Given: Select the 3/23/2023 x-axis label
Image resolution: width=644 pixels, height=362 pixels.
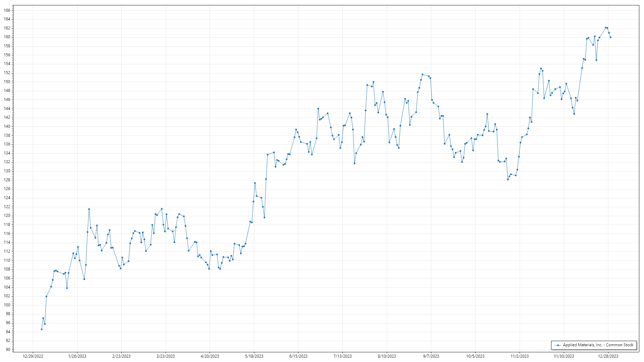Looking at the screenshot, I should coord(166,356).
